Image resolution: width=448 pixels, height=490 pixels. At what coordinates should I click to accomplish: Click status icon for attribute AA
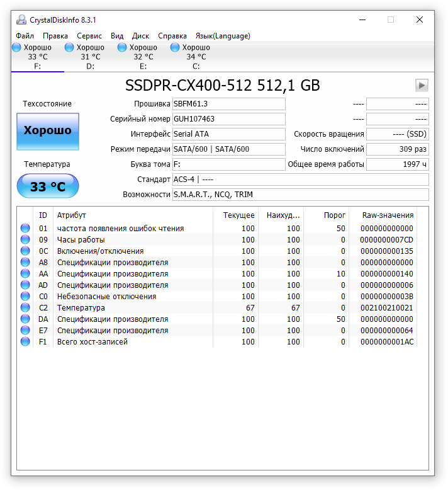pyautogui.click(x=25, y=273)
